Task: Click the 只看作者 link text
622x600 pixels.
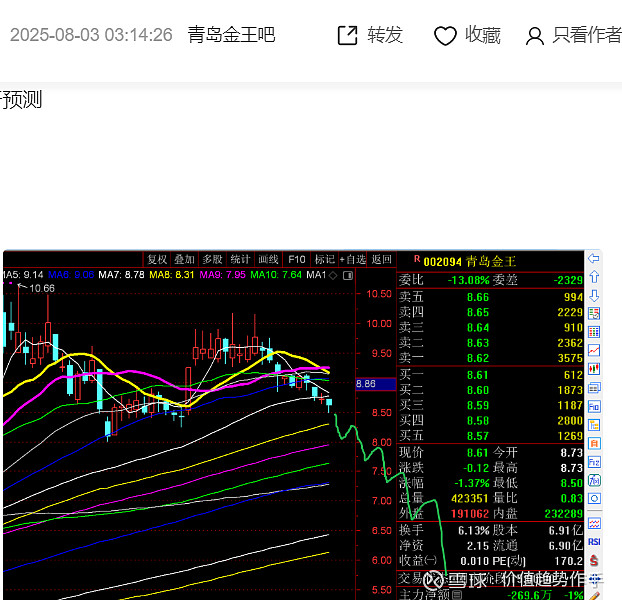Action: (x=587, y=35)
